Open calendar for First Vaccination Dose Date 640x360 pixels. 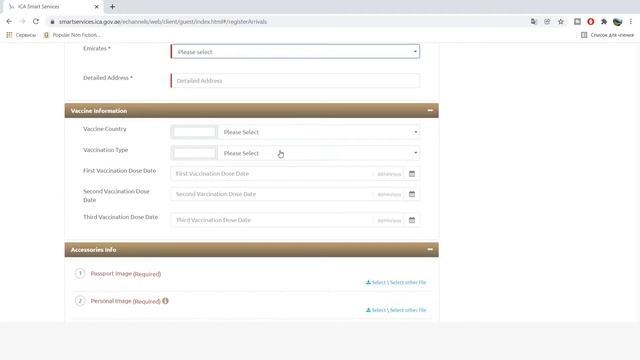click(412, 173)
